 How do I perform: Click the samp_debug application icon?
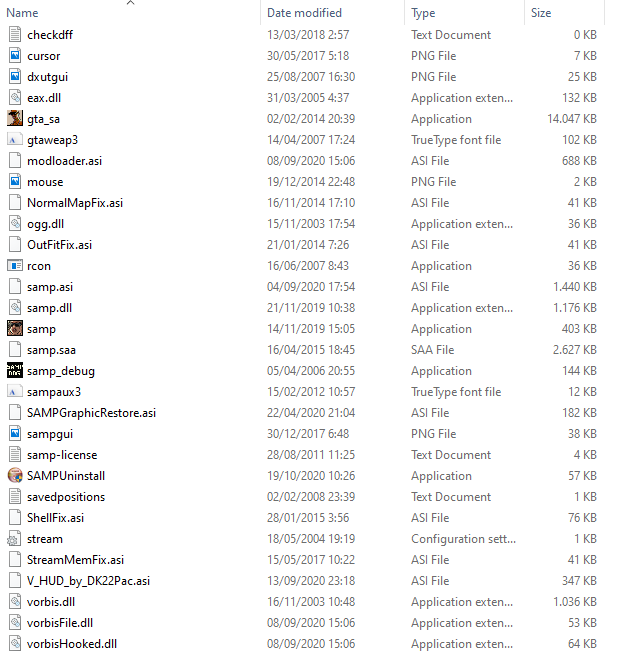point(15,371)
